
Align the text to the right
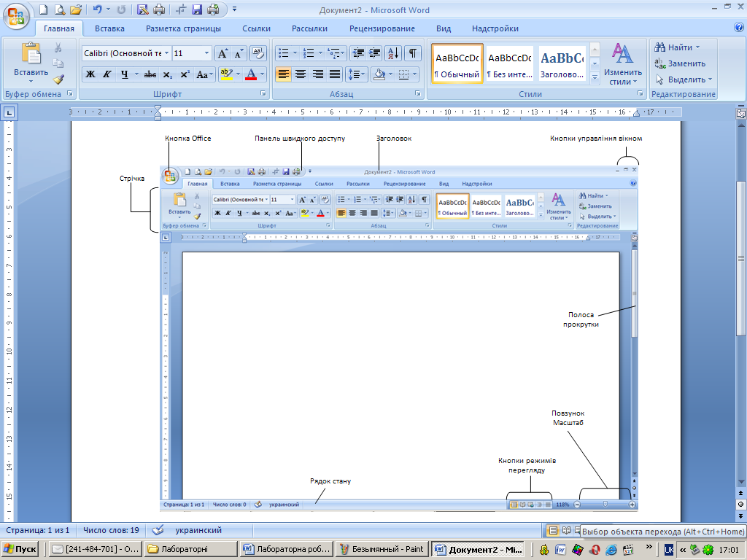(x=318, y=74)
